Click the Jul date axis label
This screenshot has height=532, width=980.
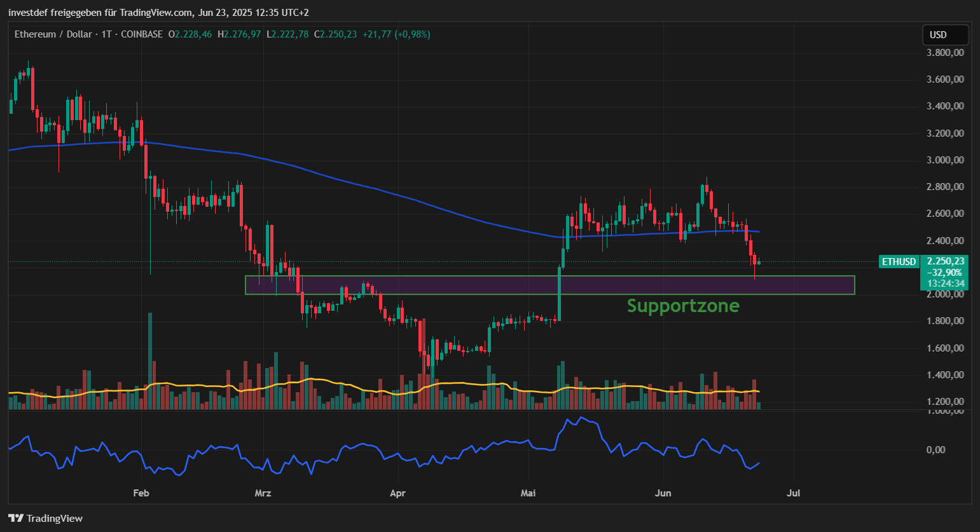pyautogui.click(x=793, y=493)
